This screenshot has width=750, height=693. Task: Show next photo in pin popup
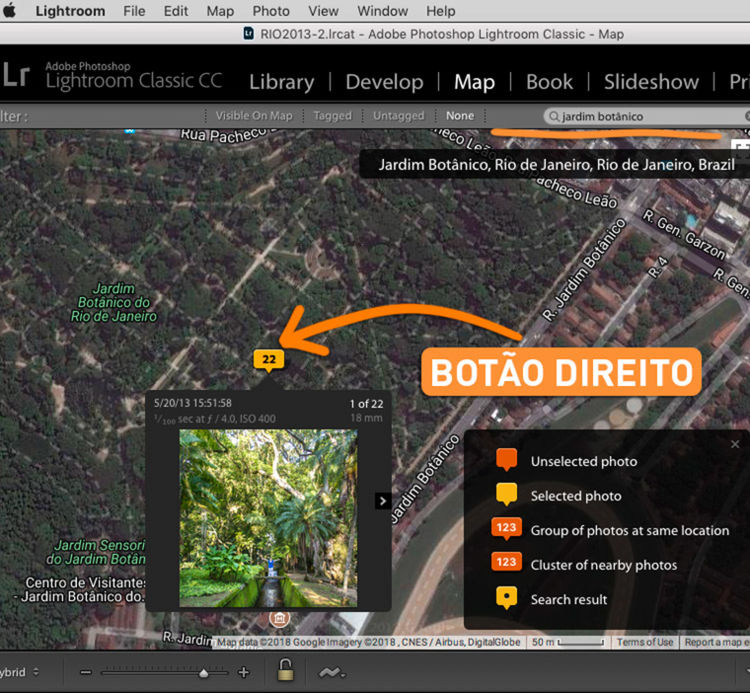pyautogui.click(x=383, y=501)
